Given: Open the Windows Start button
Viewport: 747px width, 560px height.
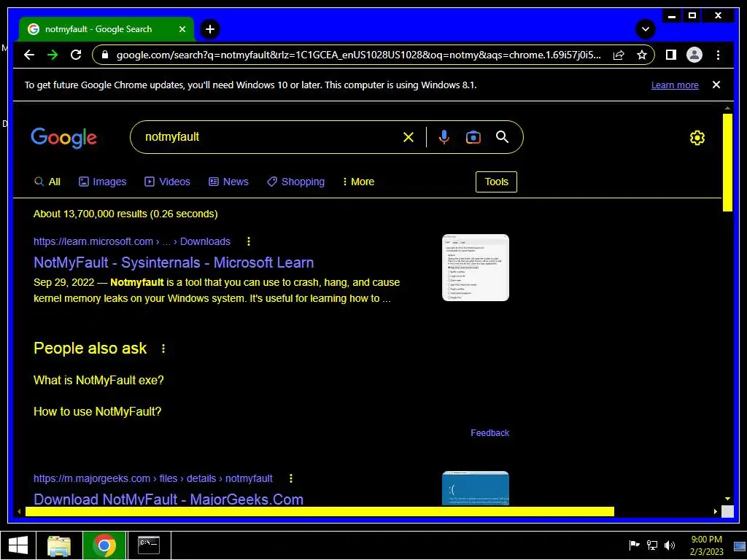Looking at the screenshot, I should tap(18, 545).
